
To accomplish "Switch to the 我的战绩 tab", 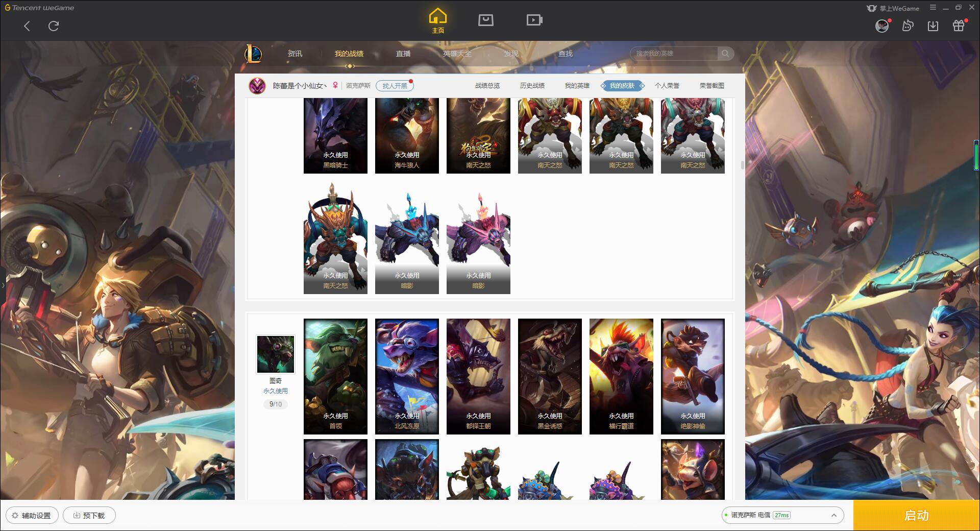I will click(x=349, y=54).
